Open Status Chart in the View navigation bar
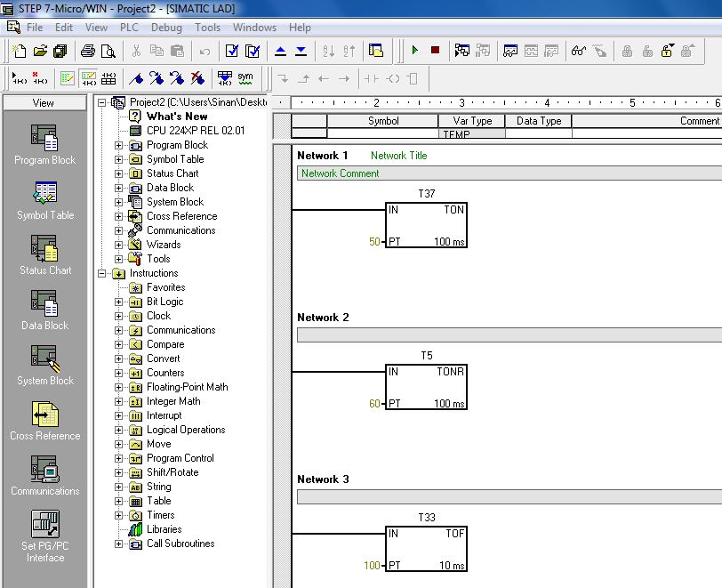This screenshot has width=722, height=588. (45, 255)
